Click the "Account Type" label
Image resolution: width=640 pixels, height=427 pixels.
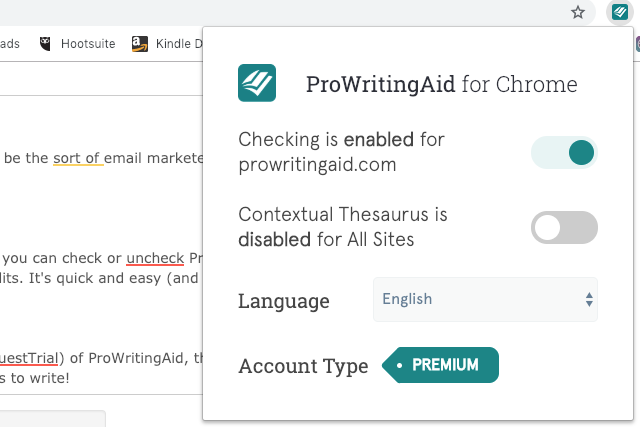pos(303,366)
